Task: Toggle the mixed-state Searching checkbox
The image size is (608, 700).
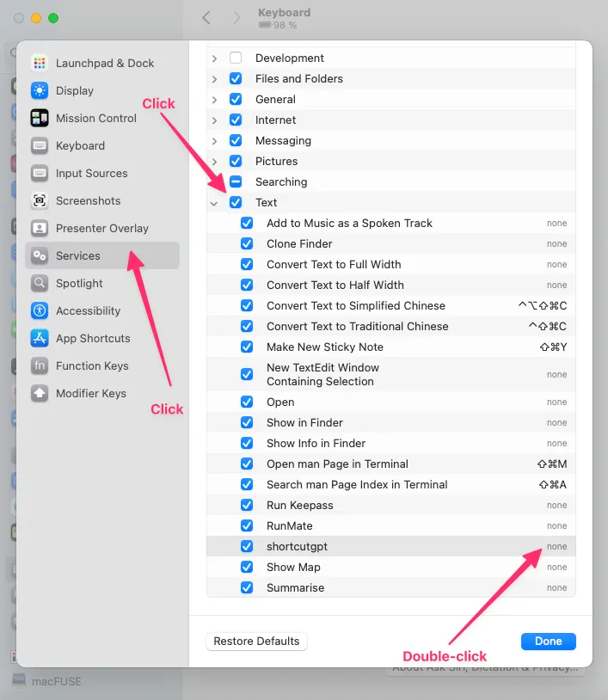Action: [236, 181]
